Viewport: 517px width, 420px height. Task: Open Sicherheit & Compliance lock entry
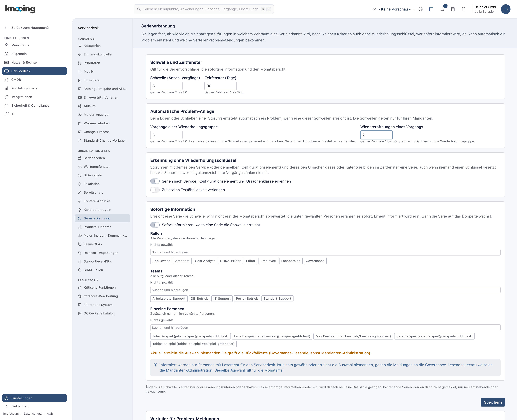[x=34, y=106]
